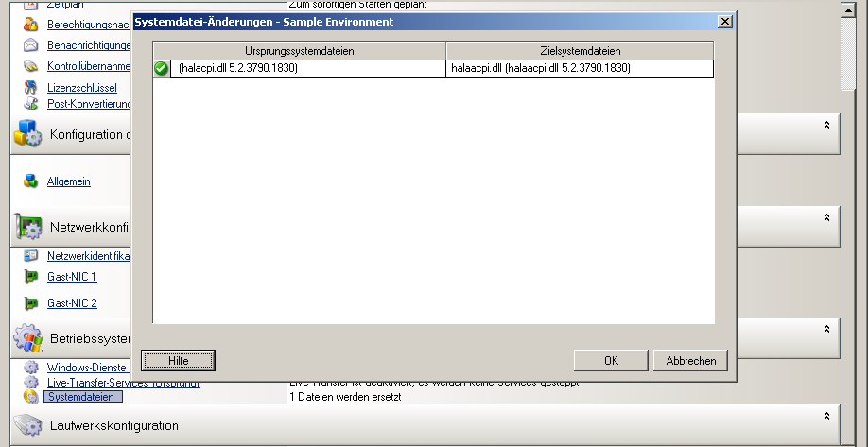Viewport: 868px width, 447px height.
Task: Click the Abbrechen button
Action: point(690,360)
